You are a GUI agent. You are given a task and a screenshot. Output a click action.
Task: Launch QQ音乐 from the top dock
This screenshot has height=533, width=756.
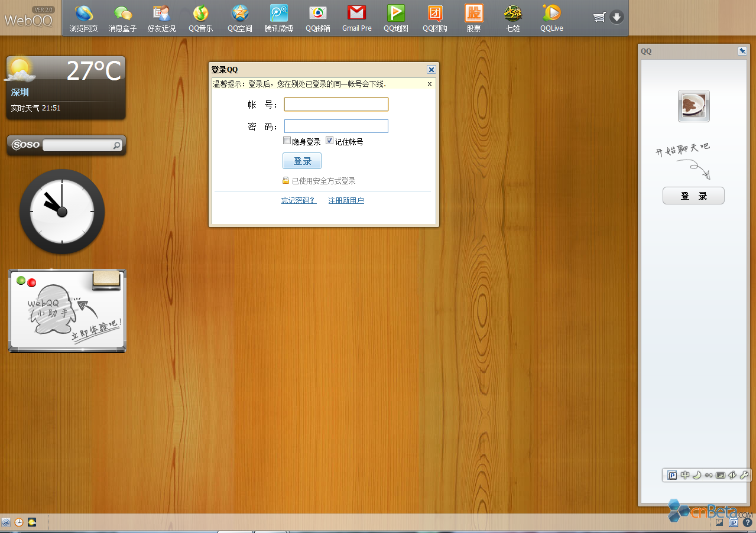click(201, 18)
